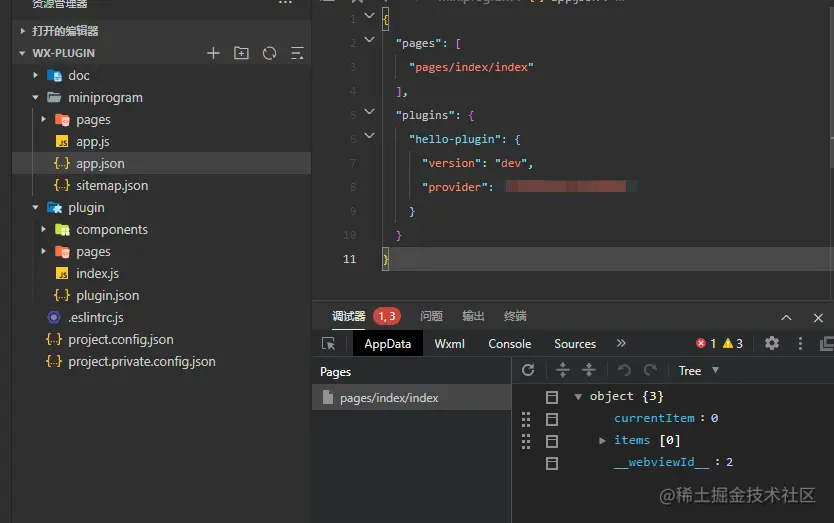Collapse all folders in explorer

[x=297, y=53]
